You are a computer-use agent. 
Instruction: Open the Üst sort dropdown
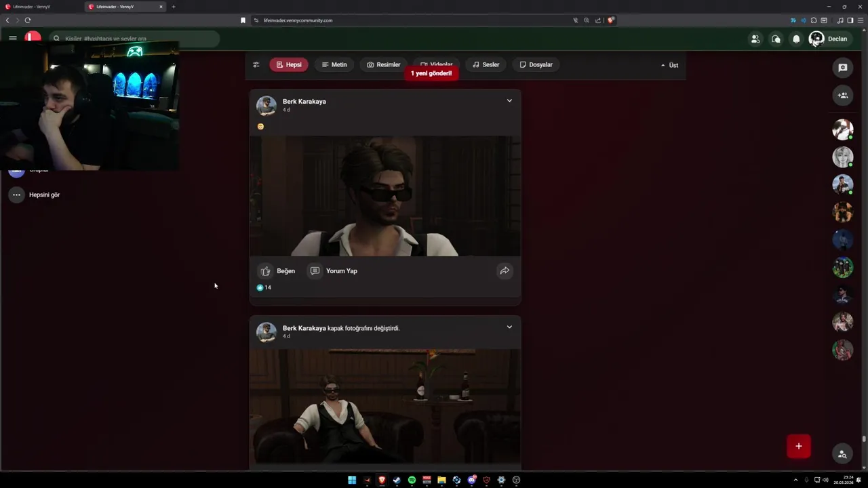(x=669, y=65)
